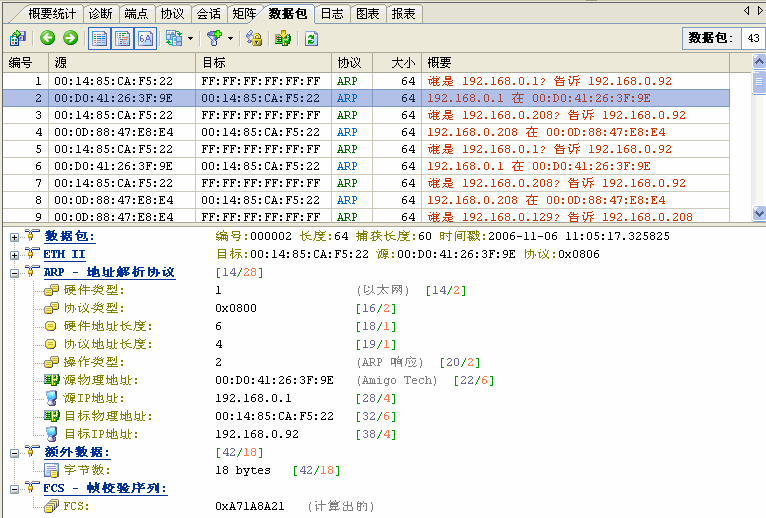Click the 协议类型 field icon

(x=51, y=308)
